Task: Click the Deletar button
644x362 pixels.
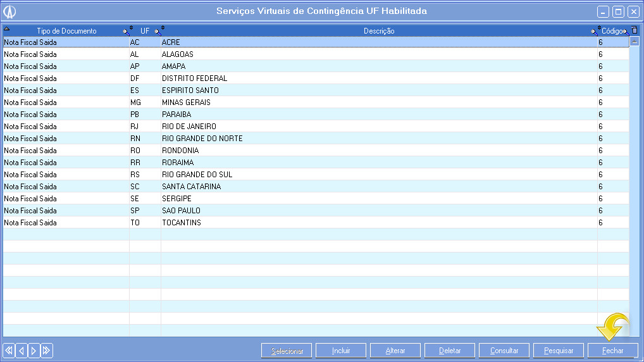Action: tap(450, 351)
